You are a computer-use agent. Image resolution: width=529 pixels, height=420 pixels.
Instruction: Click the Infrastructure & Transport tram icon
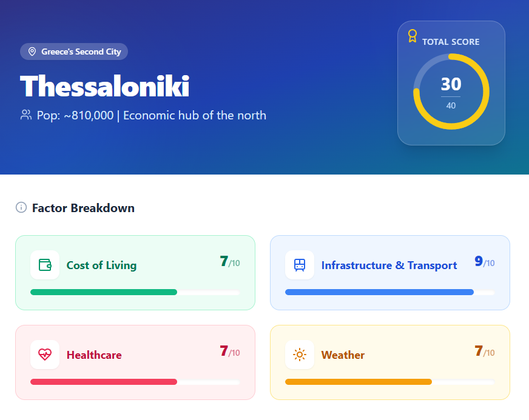click(300, 265)
